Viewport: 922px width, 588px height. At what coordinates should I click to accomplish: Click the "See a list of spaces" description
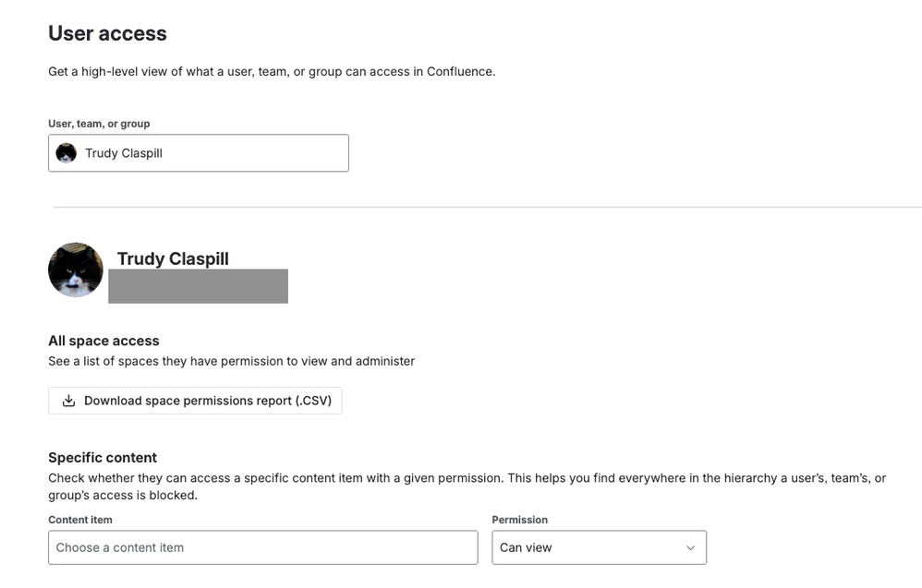pyautogui.click(x=231, y=361)
